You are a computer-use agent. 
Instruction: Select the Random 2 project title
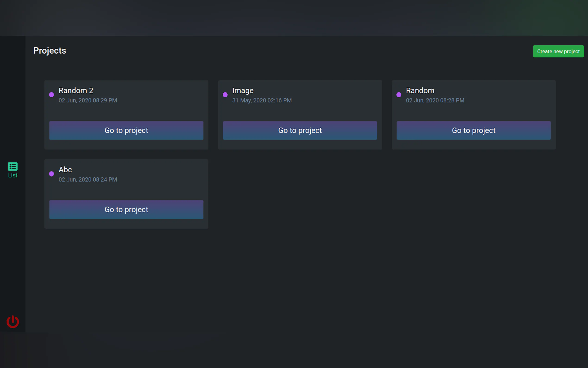coord(76,91)
